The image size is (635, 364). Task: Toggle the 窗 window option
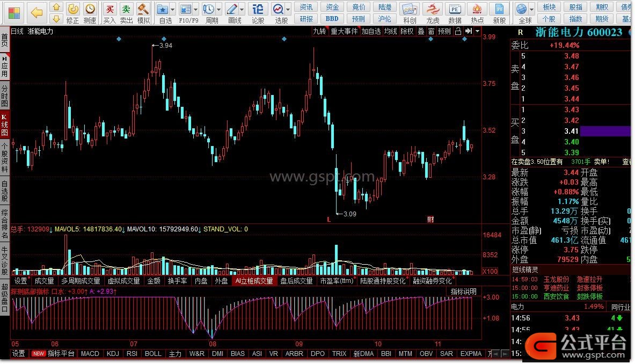coord(431,31)
